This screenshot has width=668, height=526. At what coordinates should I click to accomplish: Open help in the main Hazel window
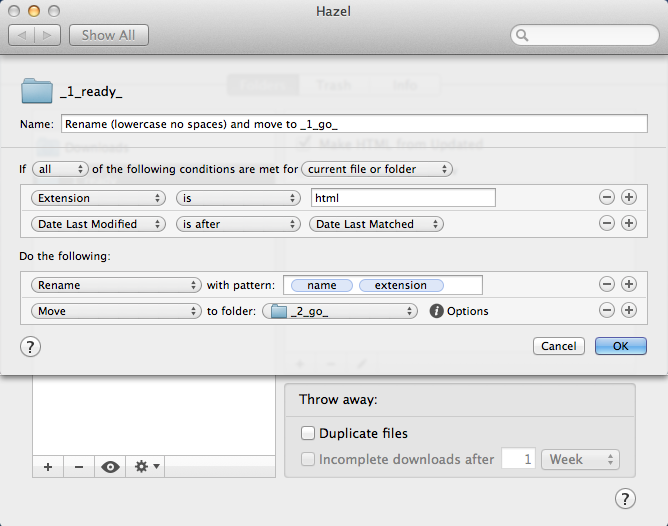point(625,498)
